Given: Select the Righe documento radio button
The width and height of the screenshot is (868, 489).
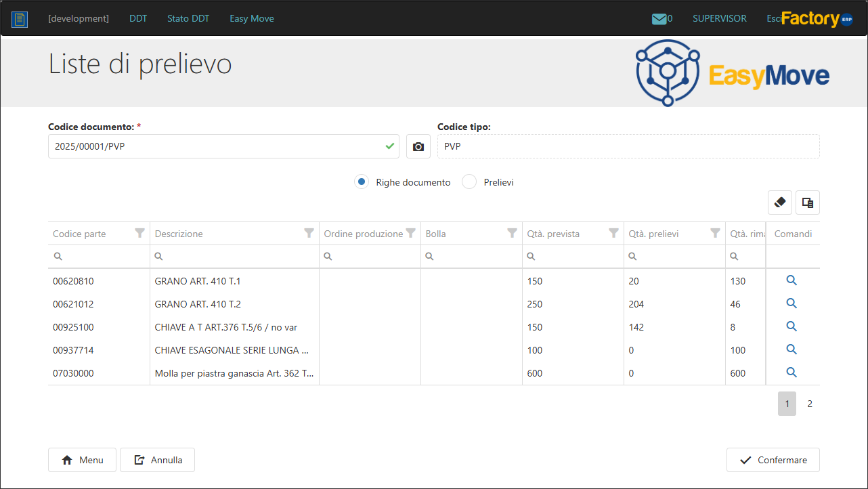Looking at the screenshot, I should [x=362, y=182].
